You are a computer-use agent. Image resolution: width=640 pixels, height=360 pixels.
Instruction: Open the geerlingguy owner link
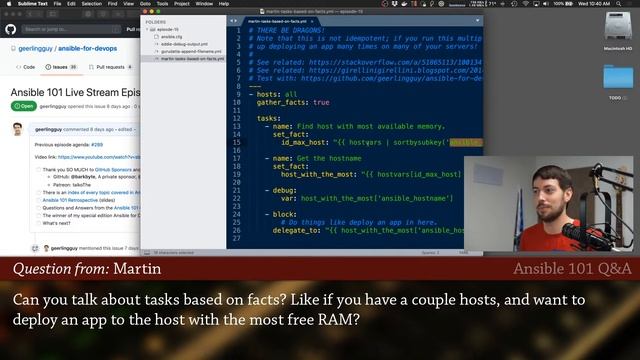click(x=36, y=49)
